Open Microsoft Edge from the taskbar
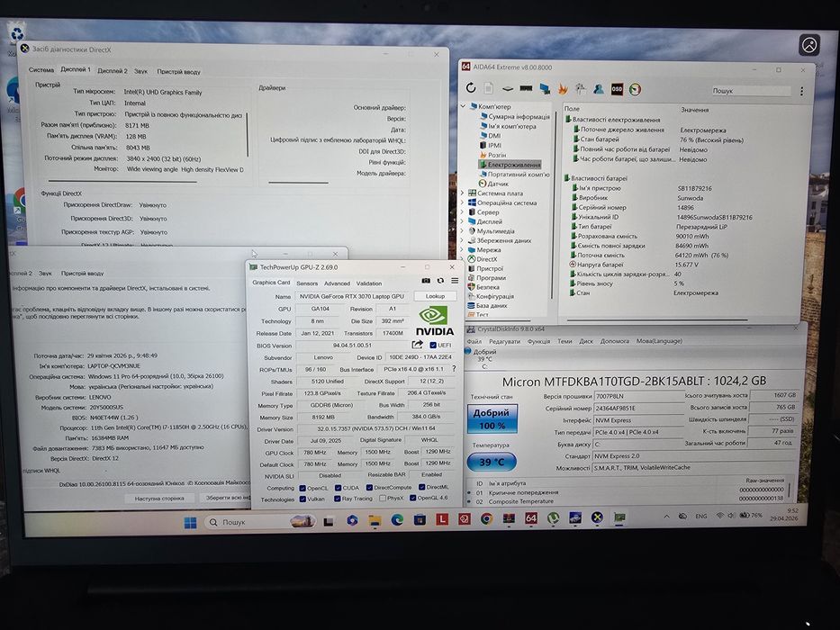 tap(397, 519)
